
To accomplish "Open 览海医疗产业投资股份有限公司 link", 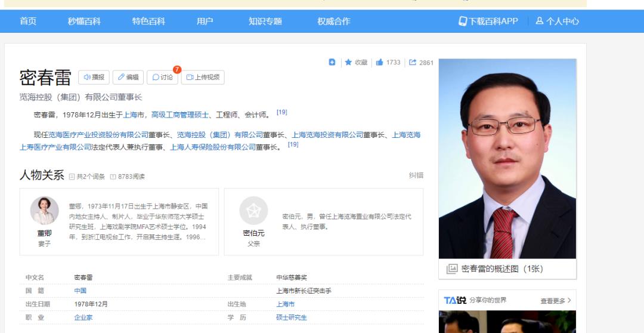I will coord(98,135).
